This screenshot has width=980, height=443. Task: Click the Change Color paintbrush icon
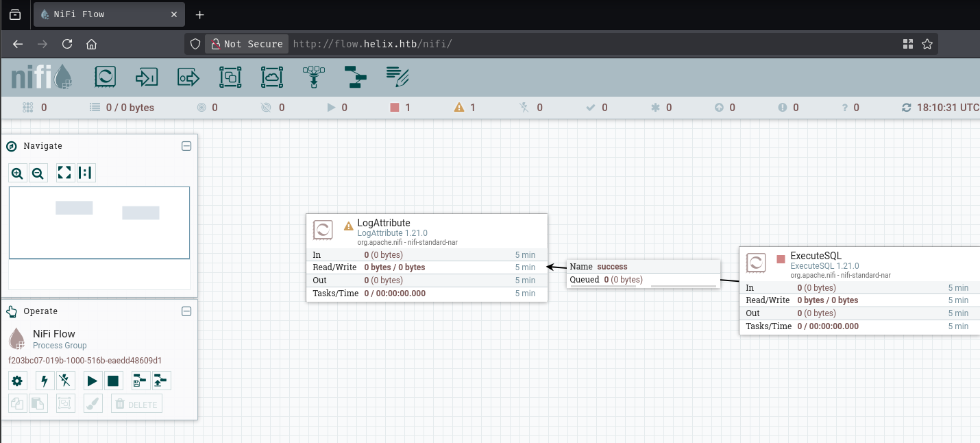click(93, 404)
